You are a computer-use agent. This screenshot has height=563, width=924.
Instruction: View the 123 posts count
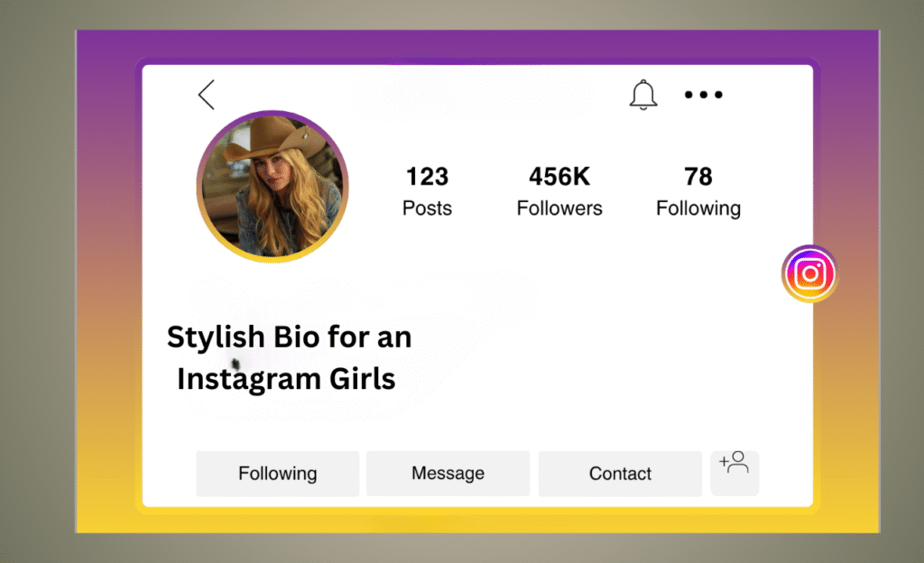point(427,177)
